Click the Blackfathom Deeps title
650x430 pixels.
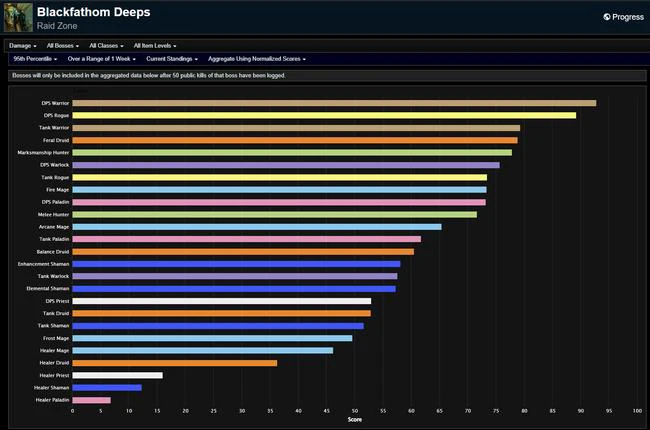pyautogui.click(x=93, y=12)
